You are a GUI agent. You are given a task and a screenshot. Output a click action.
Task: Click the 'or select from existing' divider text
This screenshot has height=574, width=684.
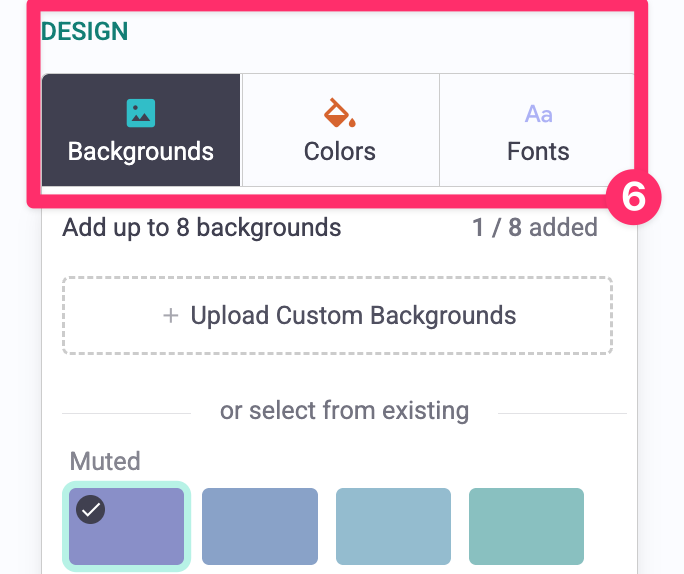(x=344, y=410)
